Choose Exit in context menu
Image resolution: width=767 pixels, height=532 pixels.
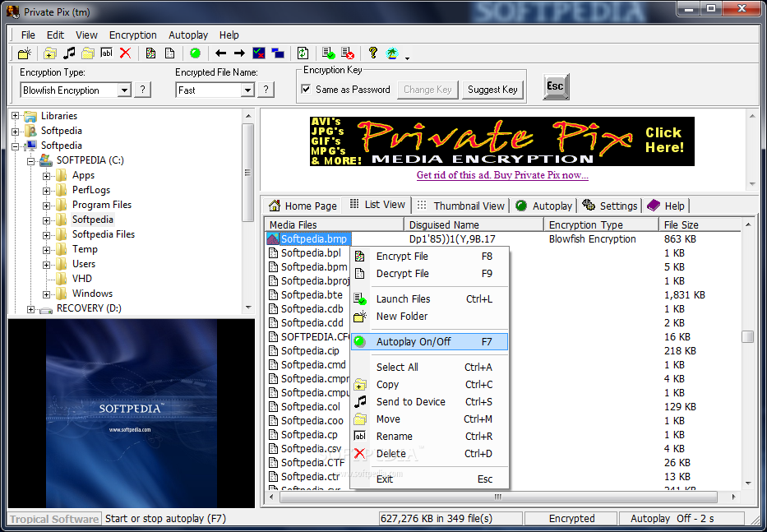click(430, 479)
